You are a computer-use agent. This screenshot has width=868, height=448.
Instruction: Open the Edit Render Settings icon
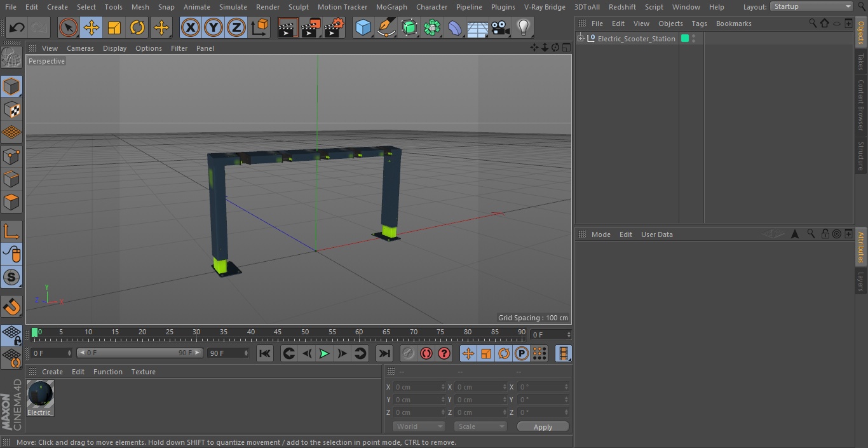click(x=334, y=27)
